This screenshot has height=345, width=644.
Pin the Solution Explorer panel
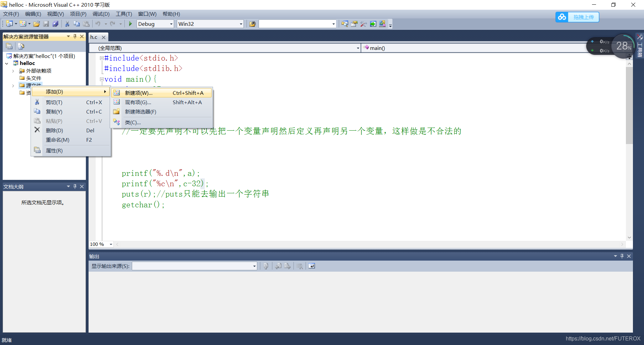(x=75, y=37)
